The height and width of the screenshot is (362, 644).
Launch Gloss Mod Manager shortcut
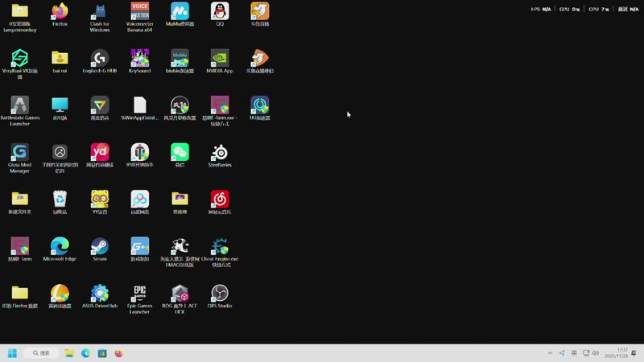pyautogui.click(x=19, y=158)
